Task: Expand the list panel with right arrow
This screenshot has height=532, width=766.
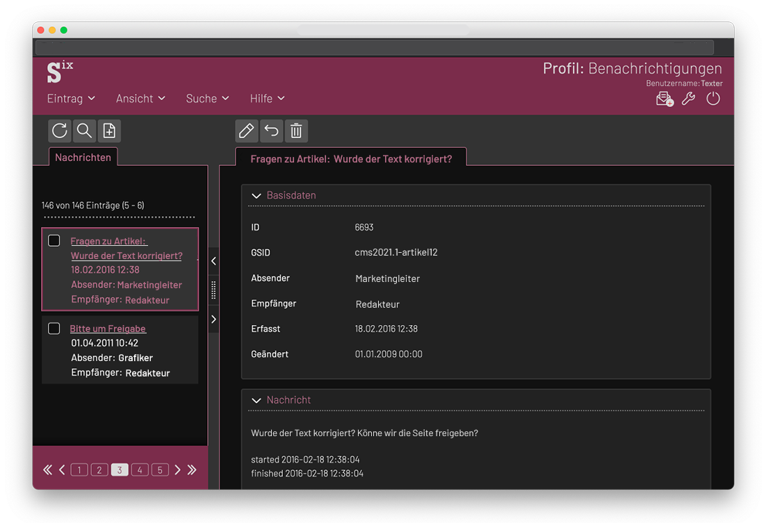Action: click(x=213, y=319)
